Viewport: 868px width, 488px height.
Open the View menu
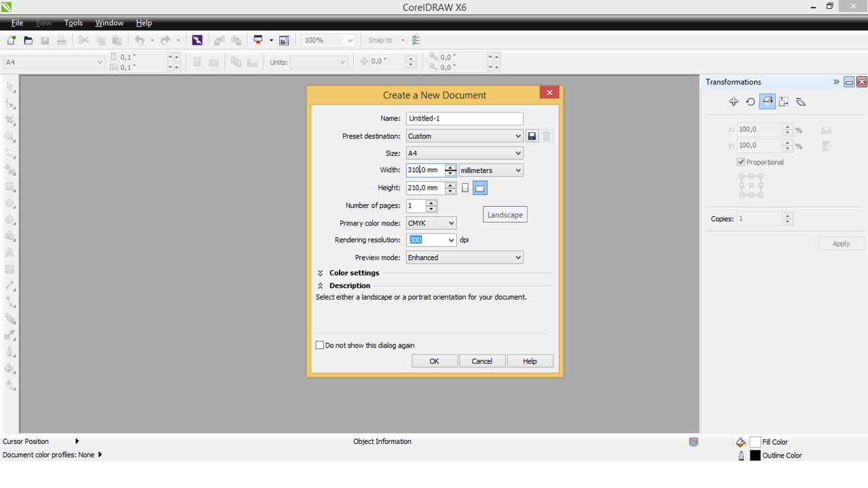tap(43, 23)
